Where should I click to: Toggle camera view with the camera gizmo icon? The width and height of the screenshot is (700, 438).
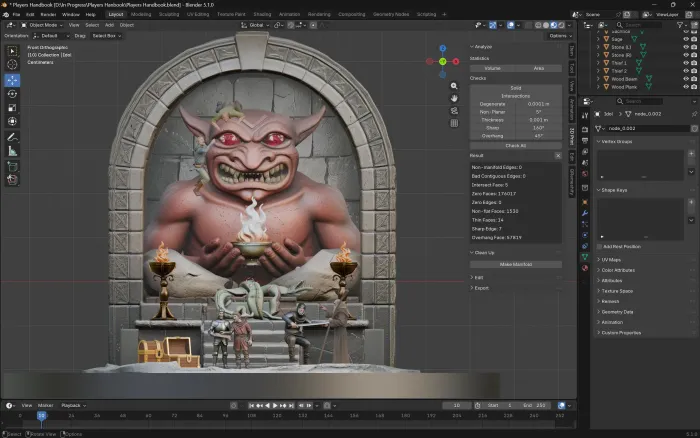pyautogui.click(x=454, y=111)
